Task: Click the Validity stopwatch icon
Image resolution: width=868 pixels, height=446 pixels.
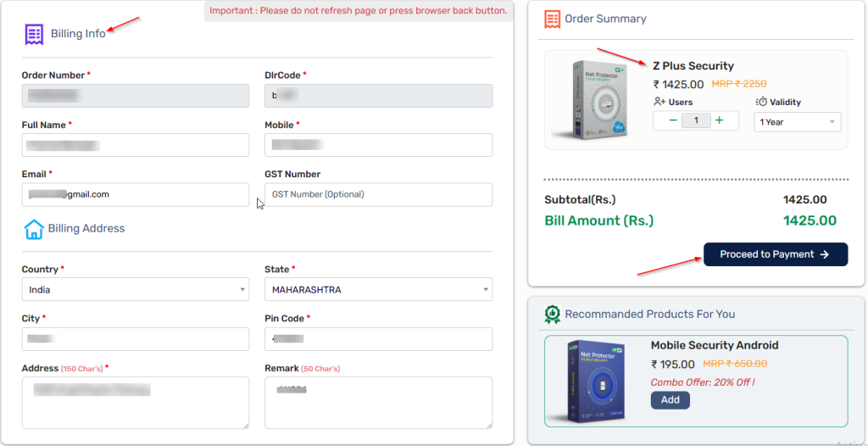Action: click(x=761, y=102)
